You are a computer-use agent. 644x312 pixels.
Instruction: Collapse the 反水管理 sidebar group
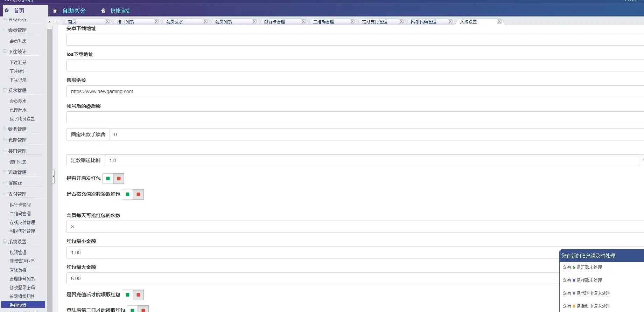coord(5,90)
